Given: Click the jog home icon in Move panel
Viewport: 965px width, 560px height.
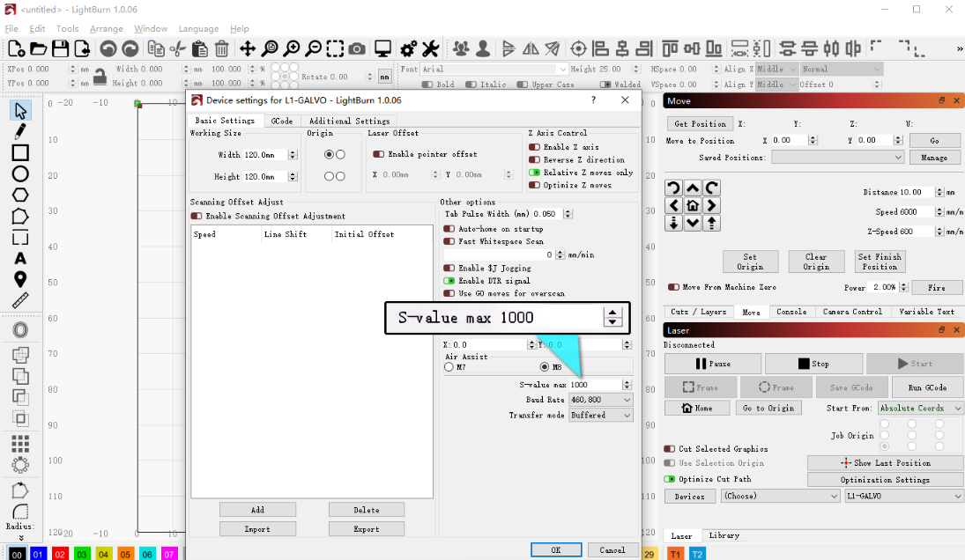Looking at the screenshot, I should (693, 205).
